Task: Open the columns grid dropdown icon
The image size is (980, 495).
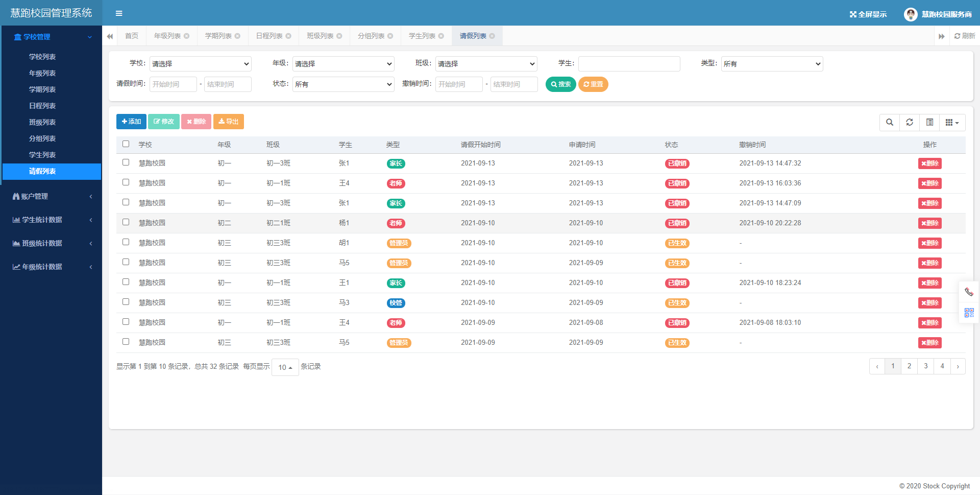Action: (x=952, y=123)
